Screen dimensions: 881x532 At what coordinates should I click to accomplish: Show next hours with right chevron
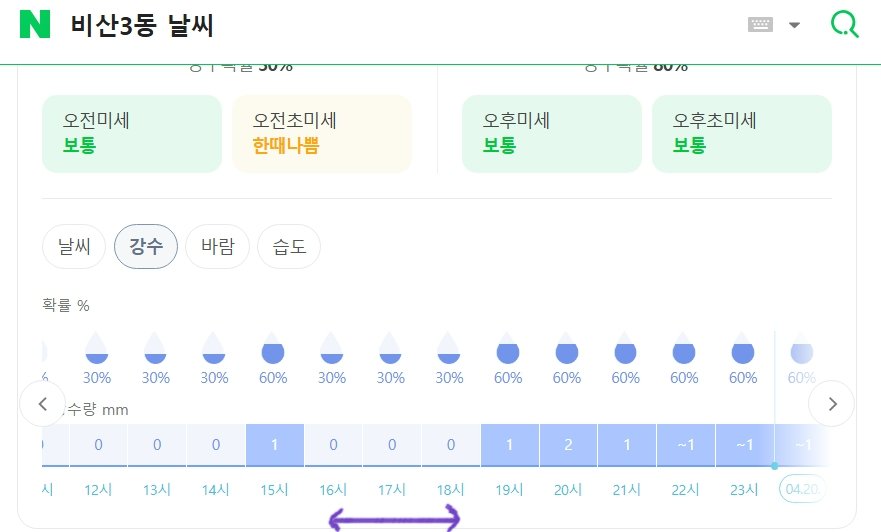coord(832,403)
